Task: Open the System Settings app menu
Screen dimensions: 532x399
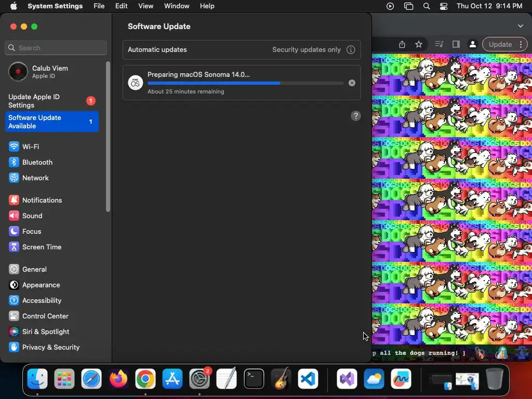Action: pyautogui.click(x=55, y=6)
